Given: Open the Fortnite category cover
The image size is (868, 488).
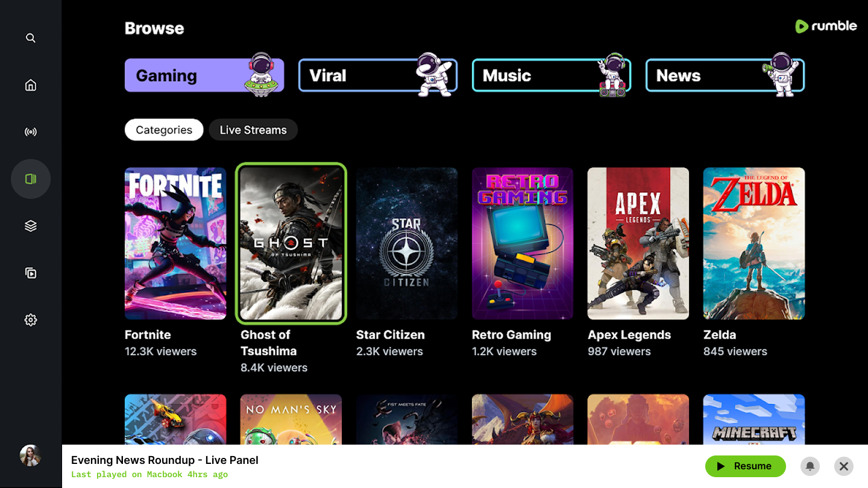Looking at the screenshot, I should click(175, 243).
